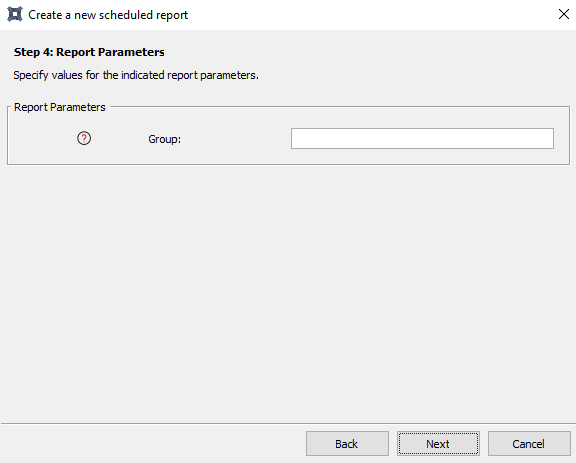
Task: Click the X in the title bar
Action: (564, 14)
